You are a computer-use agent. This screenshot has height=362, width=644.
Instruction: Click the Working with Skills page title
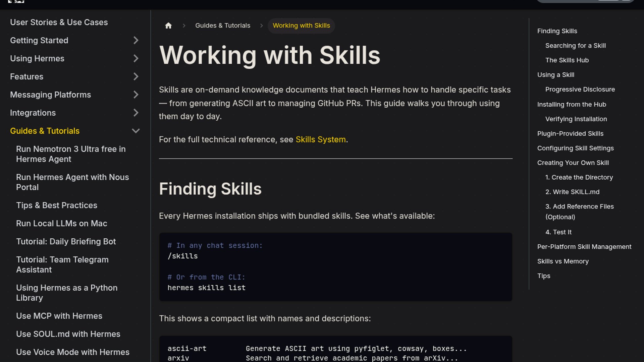point(270,55)
